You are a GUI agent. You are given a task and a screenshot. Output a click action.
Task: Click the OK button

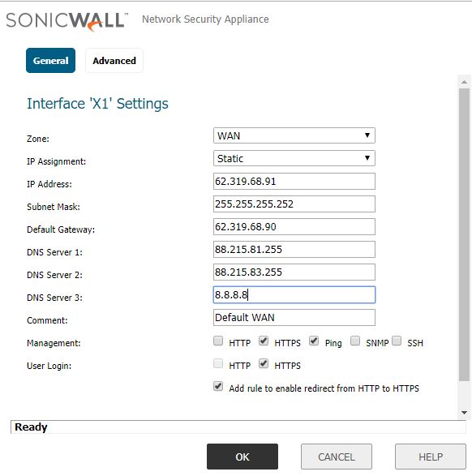click(242, 457)
